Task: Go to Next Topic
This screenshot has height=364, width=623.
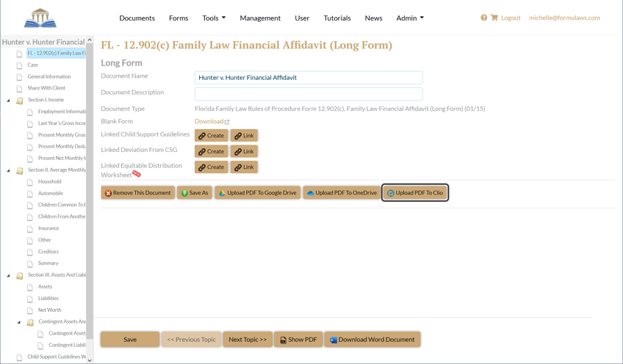Action: coord(248,339)
